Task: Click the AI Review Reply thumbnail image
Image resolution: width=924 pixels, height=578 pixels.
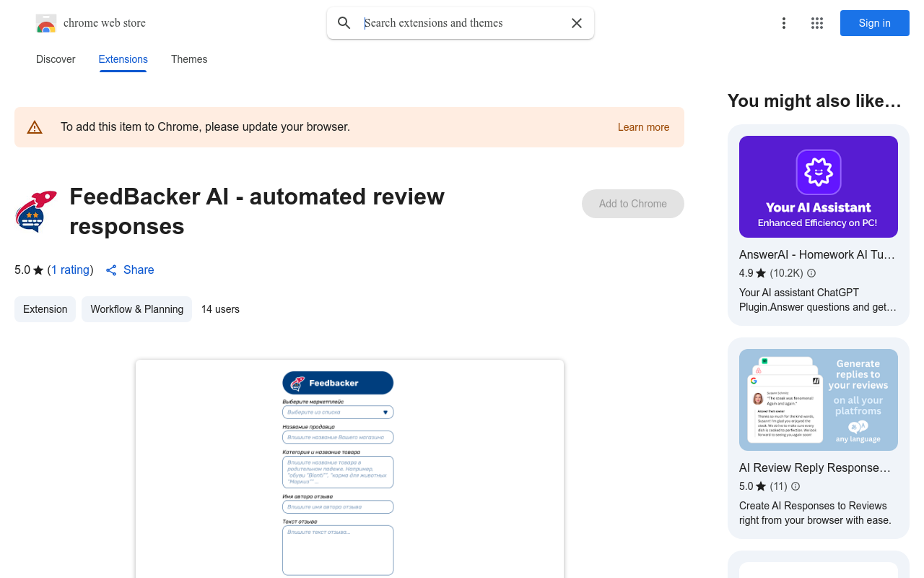Action: 819,400
